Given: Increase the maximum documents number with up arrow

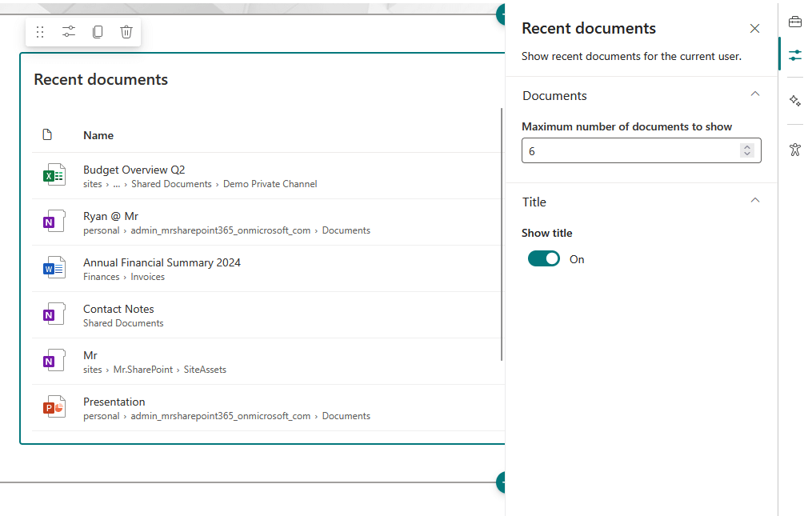Looking at the screenshot, I should [x=746, y=147].
